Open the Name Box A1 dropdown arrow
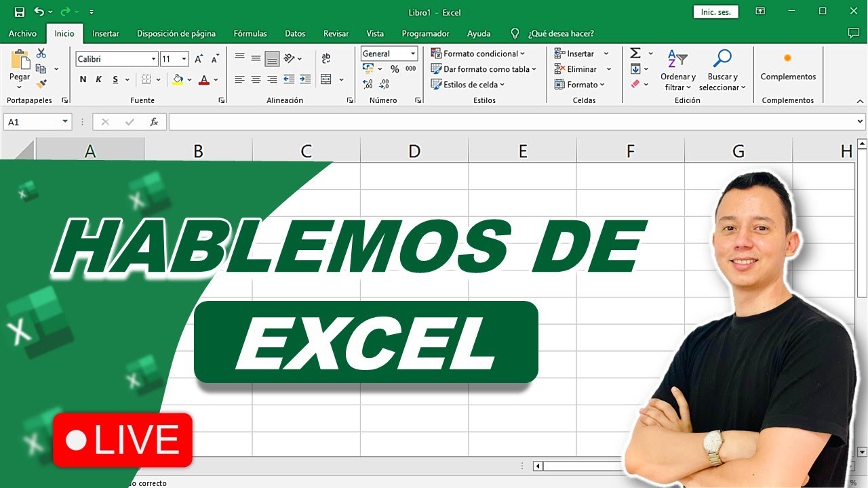This screenshot has width=868, height=488. [66, 122]
